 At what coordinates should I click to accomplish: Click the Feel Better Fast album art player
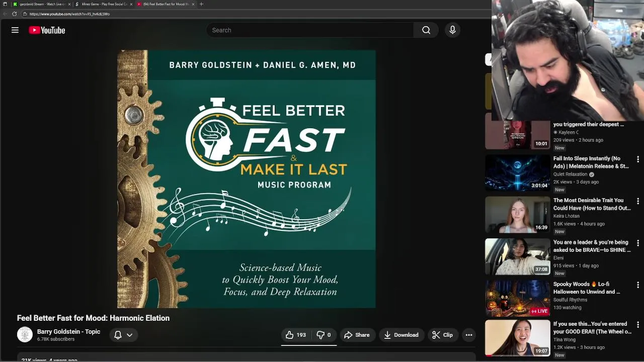tap(247, 179)
